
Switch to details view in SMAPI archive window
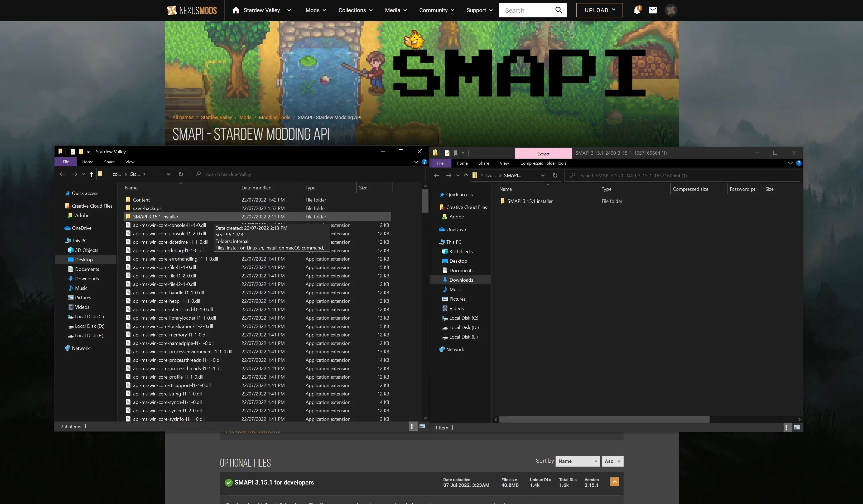pos(788,428)
